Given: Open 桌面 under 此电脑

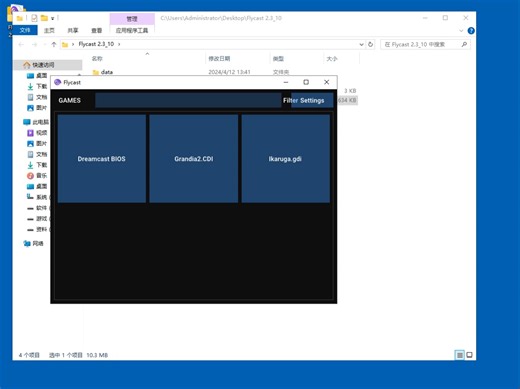Looking at the screenshot, I should 42,186.
